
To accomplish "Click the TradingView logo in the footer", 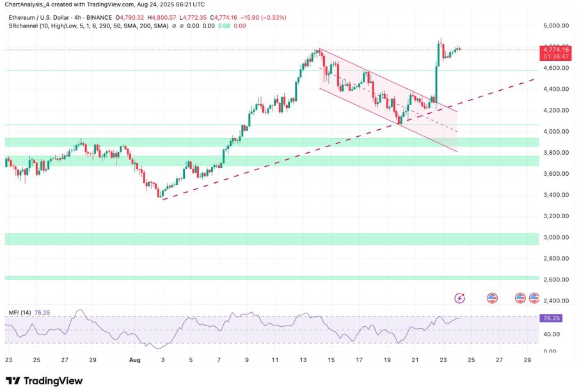I will [x=44, y=380].
